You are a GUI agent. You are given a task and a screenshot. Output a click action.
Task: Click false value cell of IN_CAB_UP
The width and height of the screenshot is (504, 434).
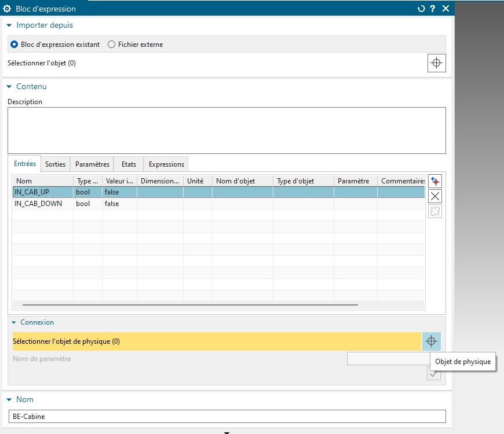pyautogui.click(x=119, y=192)
